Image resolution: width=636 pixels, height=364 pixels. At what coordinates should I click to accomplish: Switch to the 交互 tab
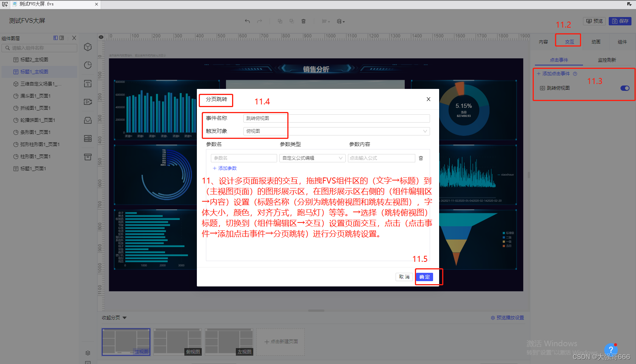point(569,42)
